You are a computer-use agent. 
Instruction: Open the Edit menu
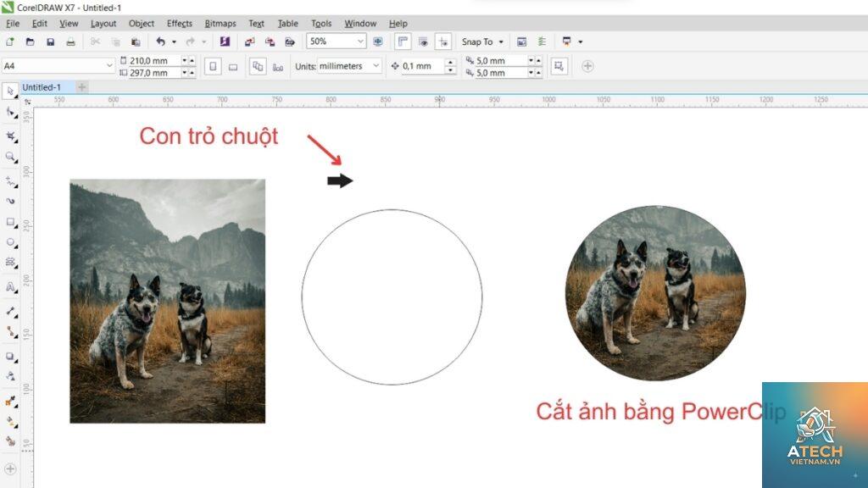pos(39,23)
